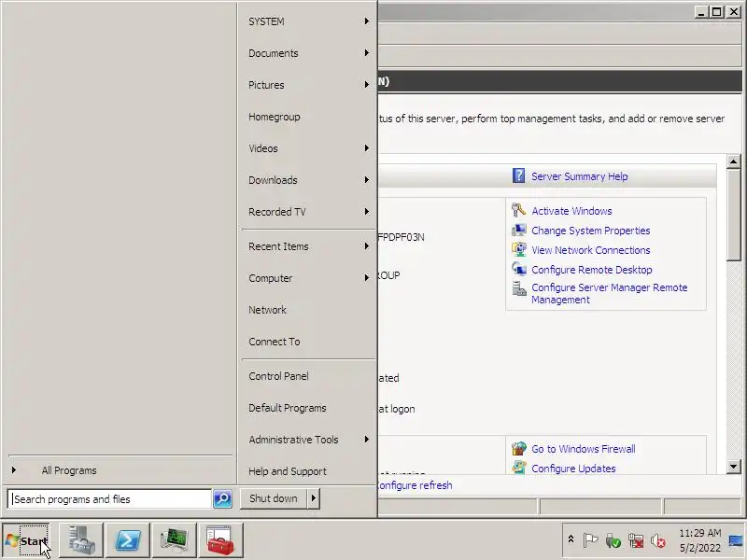The width and height of the screenshot is (747, 560).
Task: Click the SYSTEM user folder label
Action: (266, 21)
